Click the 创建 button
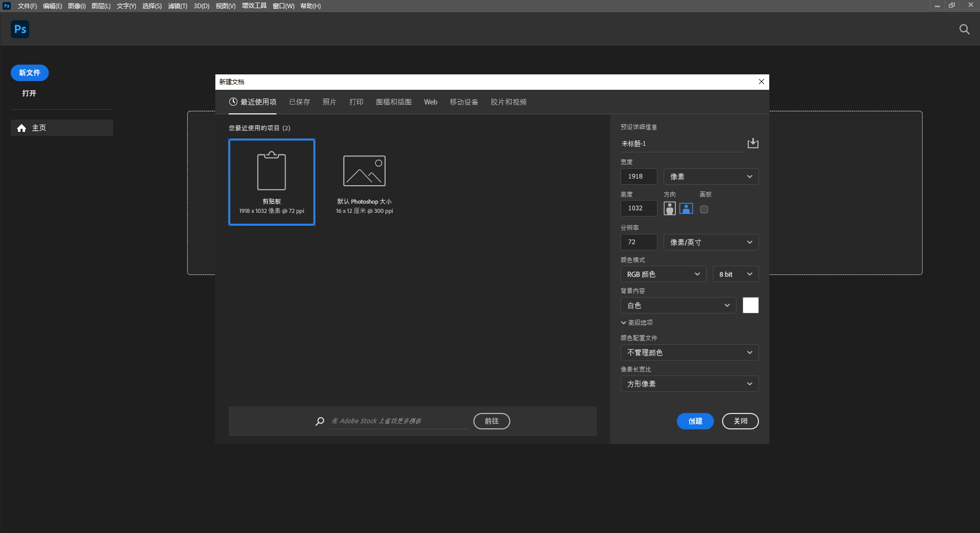Viewport: 980px width, 533px height. pos(695,421)
